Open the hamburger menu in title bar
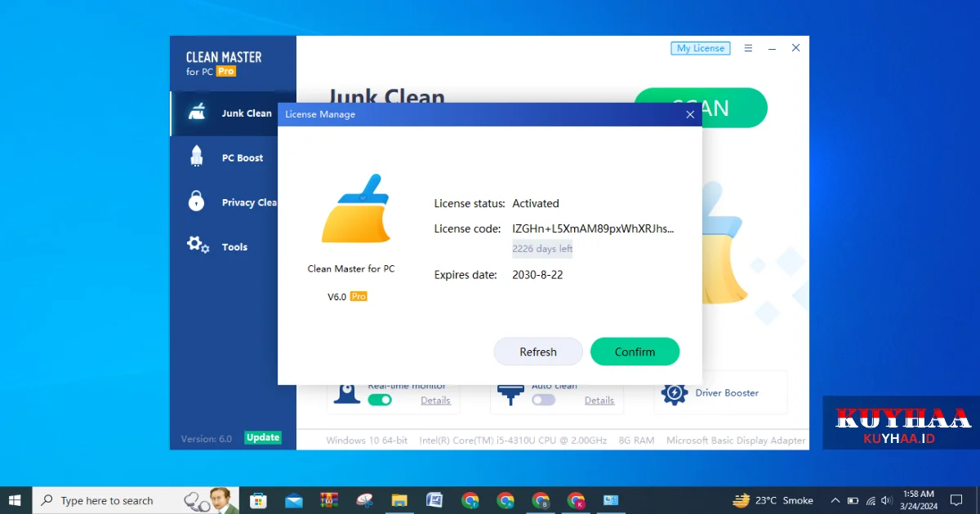Screen dimensions: 980x514 click(x=748, y=48)
